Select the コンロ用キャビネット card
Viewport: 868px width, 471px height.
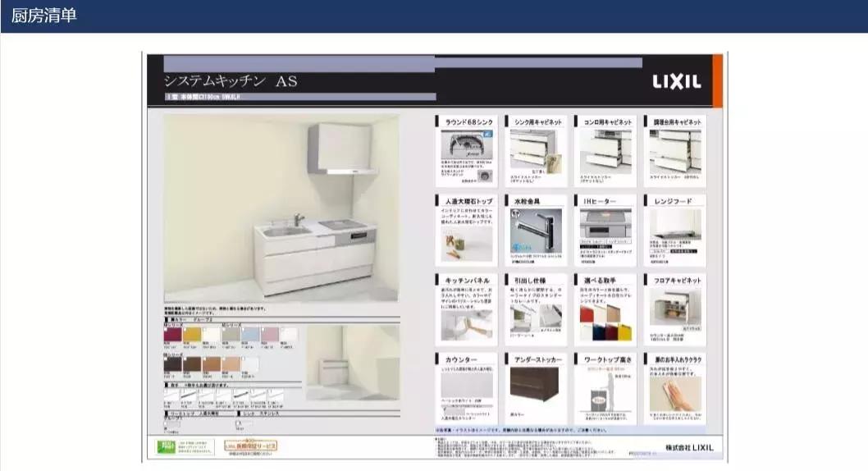click(x=605, y=151)
